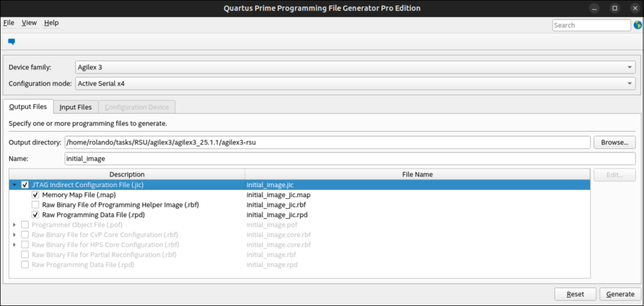644x306 pixels.
Task: Uncheck JTAG Indirect Configuration File checkbox
Action: click(x=25, y=185)
